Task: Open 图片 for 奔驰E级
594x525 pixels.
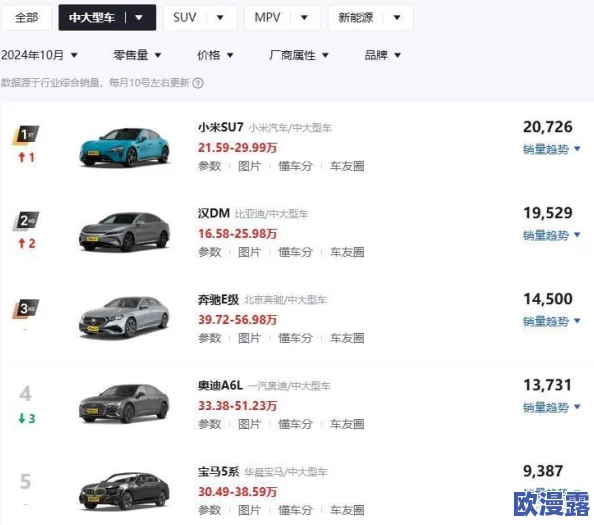Action: 249,338
